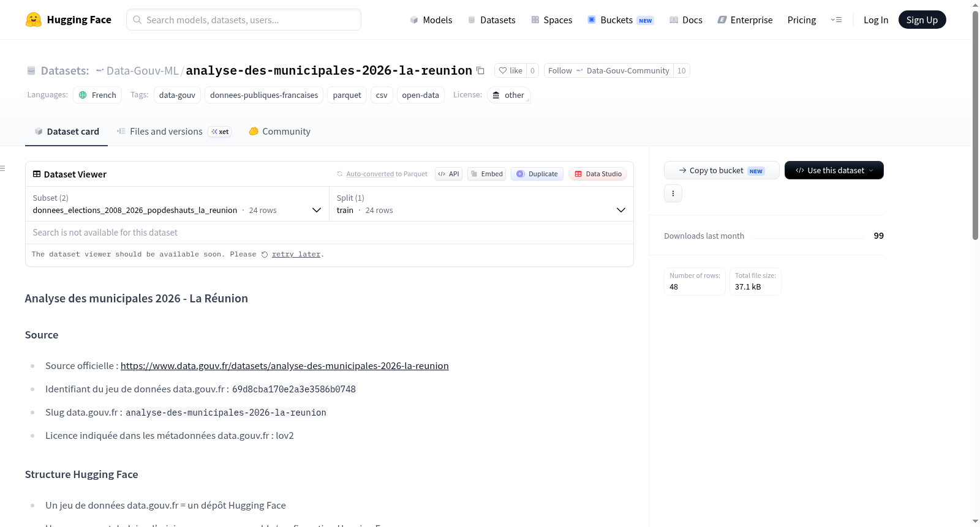Click the follower count 10
The width and height of the screenshot is (980, 527).
pos(681,70)
